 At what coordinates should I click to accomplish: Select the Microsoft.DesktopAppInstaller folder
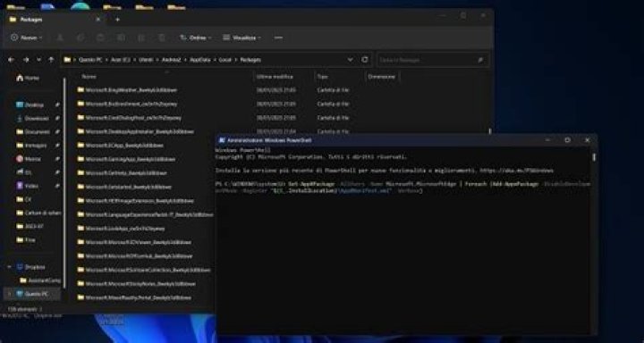point(136,131)
